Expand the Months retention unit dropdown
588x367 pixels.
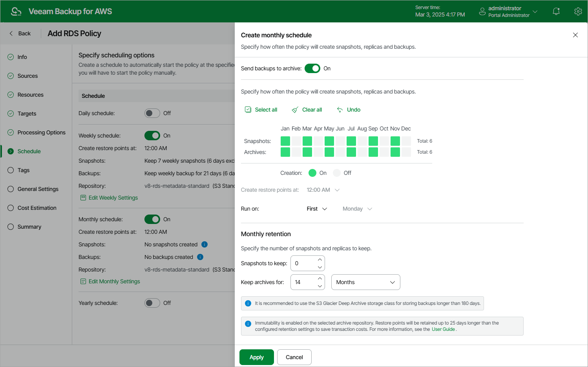365,282
